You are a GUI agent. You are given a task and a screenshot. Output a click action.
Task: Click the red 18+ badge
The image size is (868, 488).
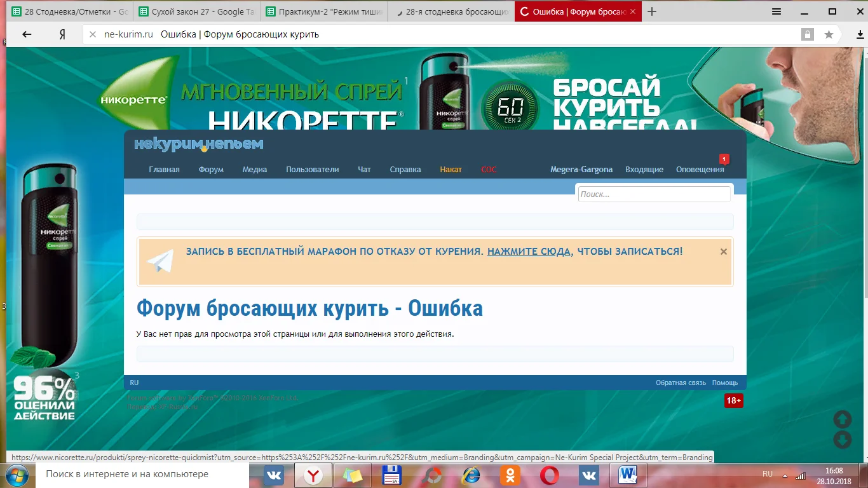click(x=733, y=400)
